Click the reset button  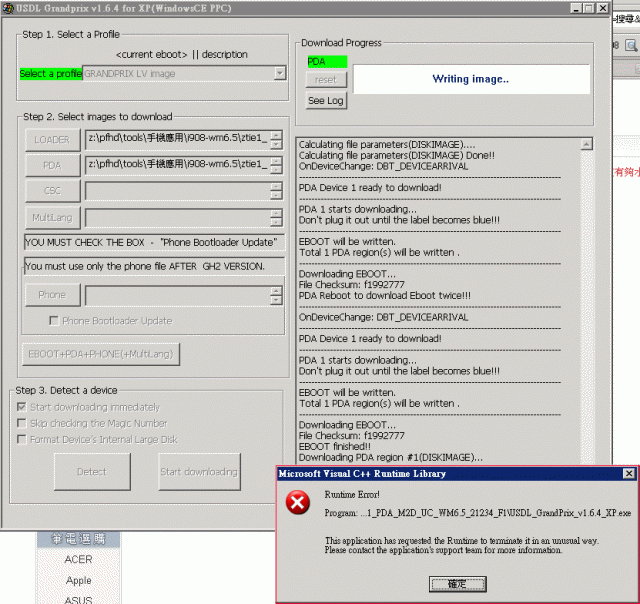(326, 80)
